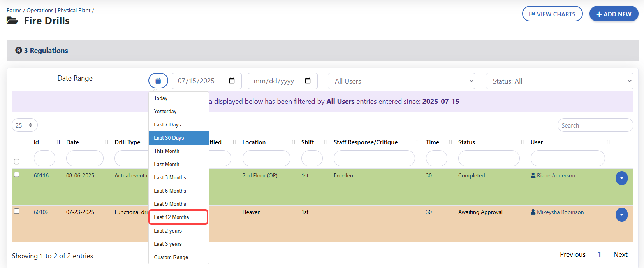Tick the checkbox for entry 60116

16,175
